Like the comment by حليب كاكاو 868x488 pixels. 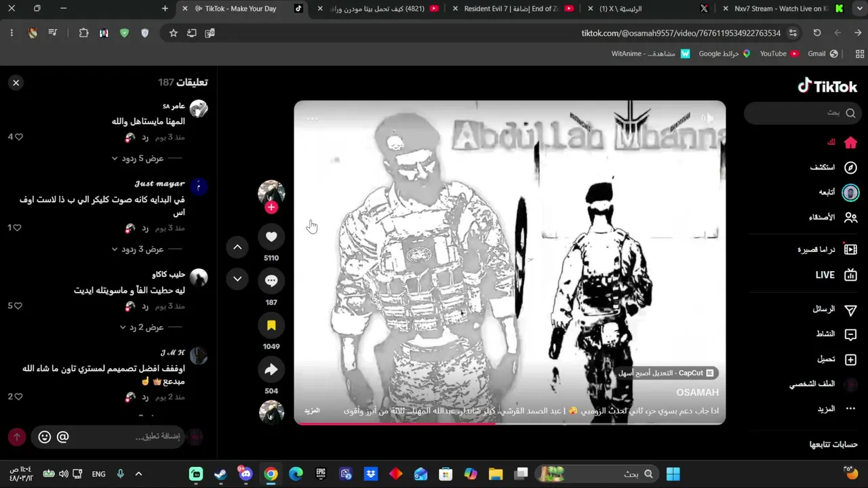[x=18, y=306]
